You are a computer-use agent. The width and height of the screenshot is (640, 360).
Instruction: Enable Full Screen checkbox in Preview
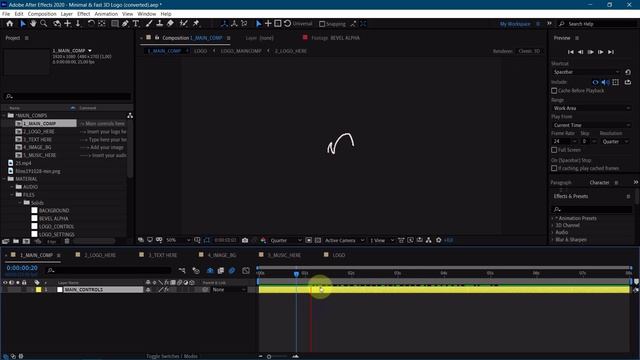coord(554,150)
